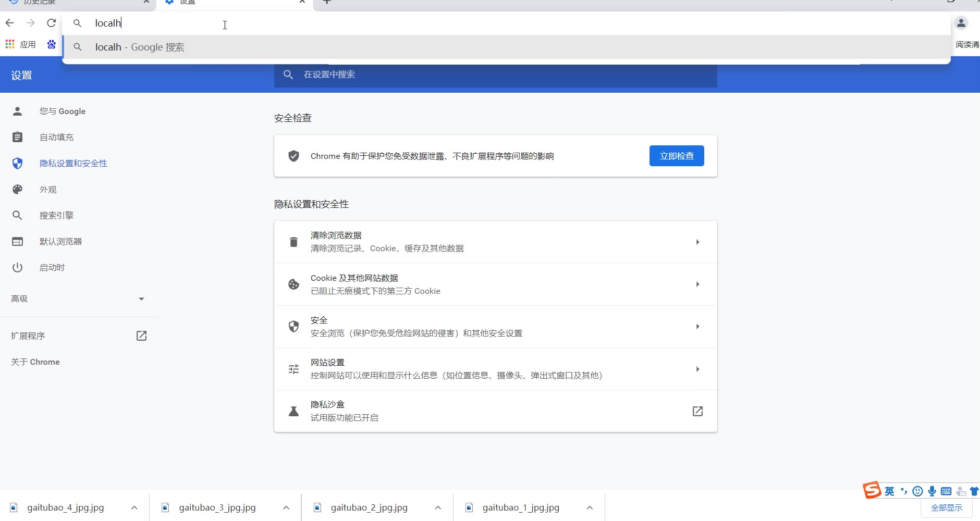Image resolution: width=980 pixels, height=521 pixels.
Task: Click the power icon beside 启动时
Action: (x=17, y=267)
